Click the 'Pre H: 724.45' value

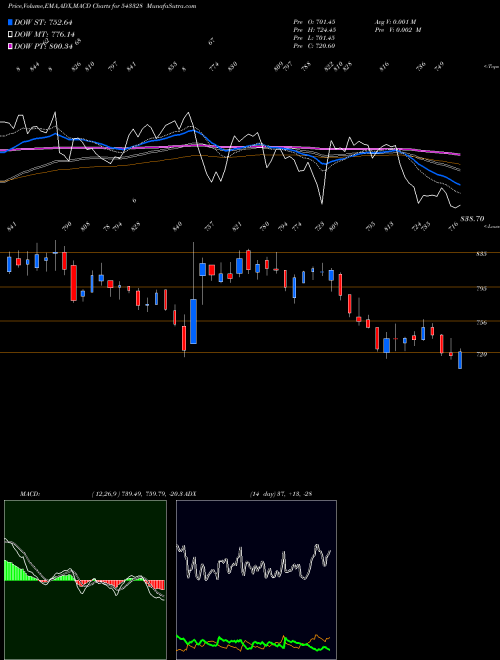pyautogui.click(x=314, y=30)
